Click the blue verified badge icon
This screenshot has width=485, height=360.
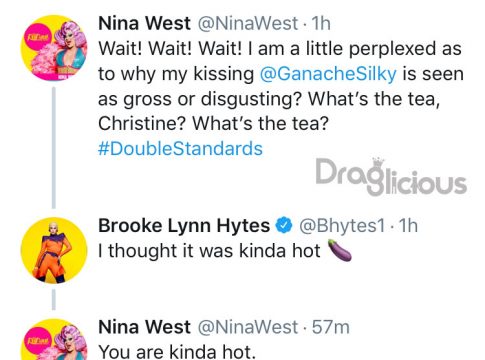284,226
